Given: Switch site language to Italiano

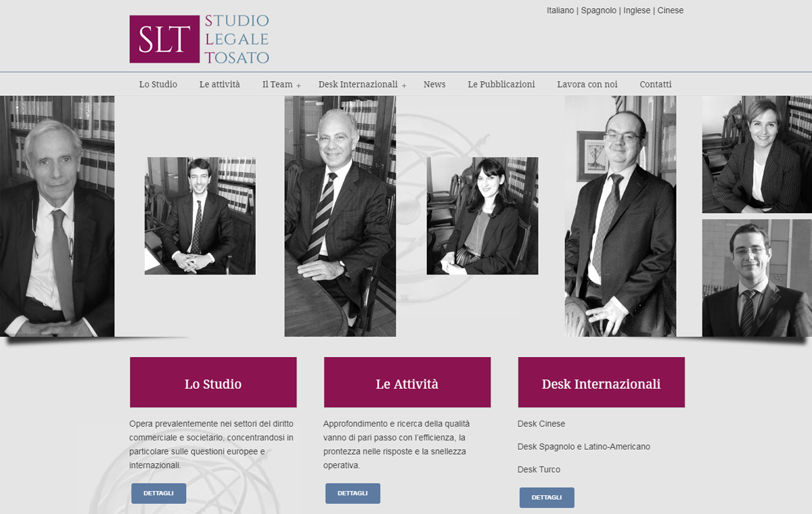Looking at the screenshot, I should tap(560, 10).
